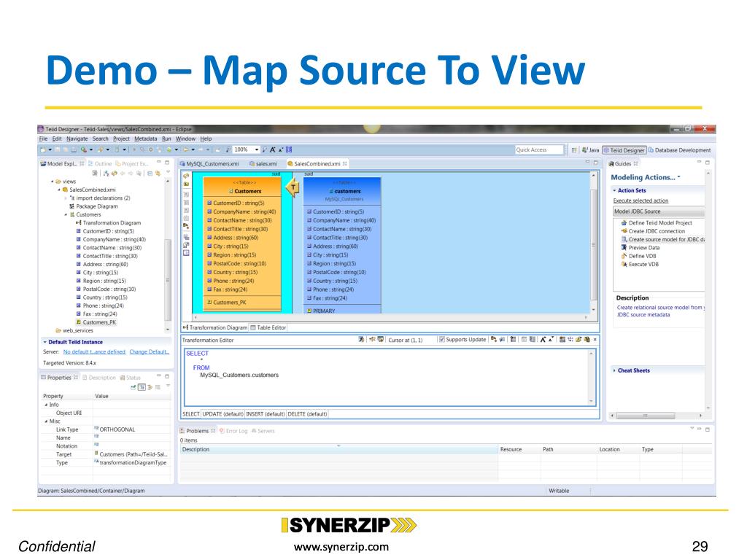Click the top icon in diagram side toolbar
This screenshot has height=560, width=747.
(186, 176)
